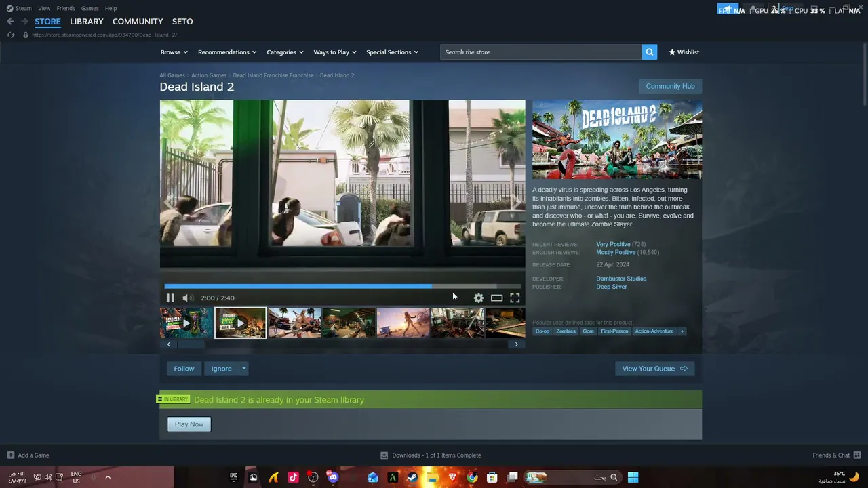Enter fullscreen on the trailer video

[x=515, y=298]
